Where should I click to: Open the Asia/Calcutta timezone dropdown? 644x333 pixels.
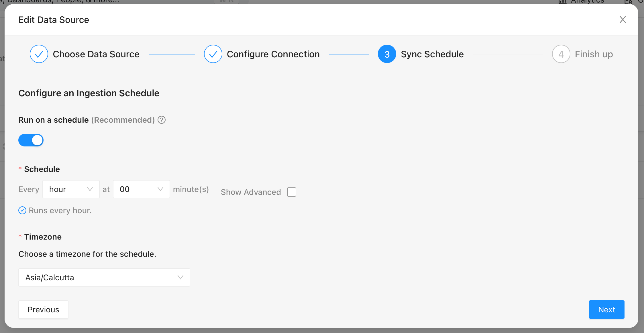click(x=104, y=277)
